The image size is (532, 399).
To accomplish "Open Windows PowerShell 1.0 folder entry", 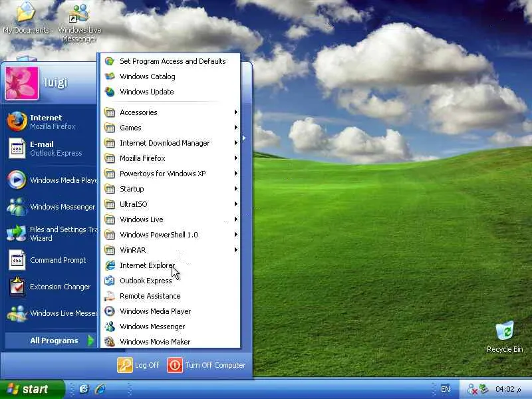I will click(171, 235).
